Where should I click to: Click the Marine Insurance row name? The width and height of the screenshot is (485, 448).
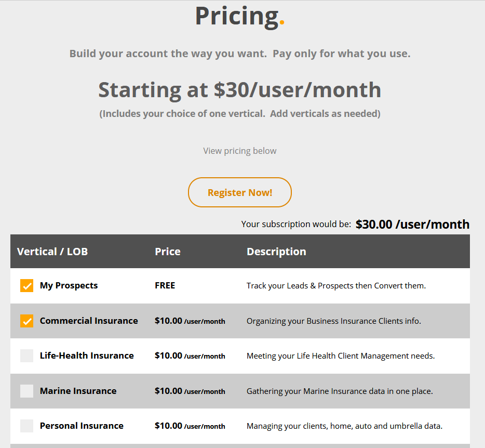pyautogui.click(x=78, y=391)
